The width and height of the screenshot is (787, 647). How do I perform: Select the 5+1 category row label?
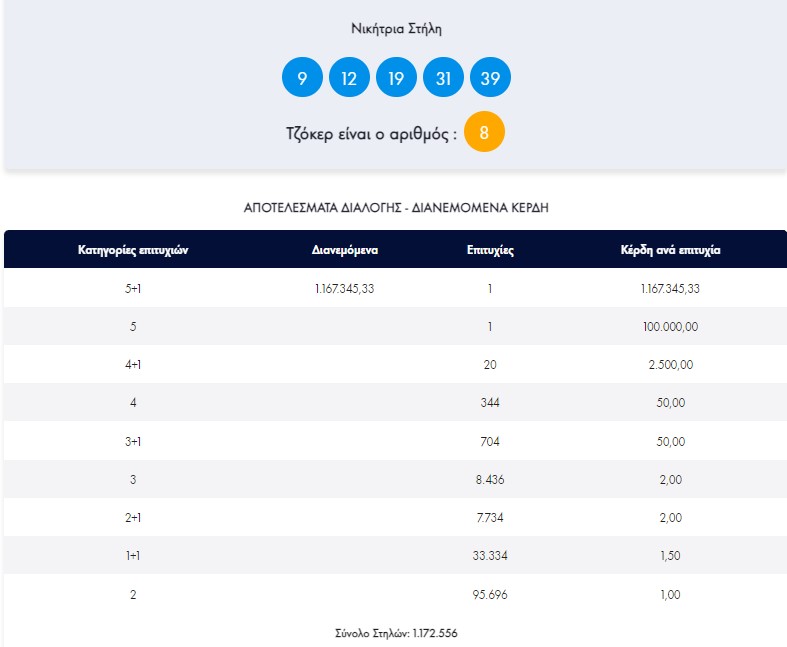pyautogui.click(x=133, y=289)
